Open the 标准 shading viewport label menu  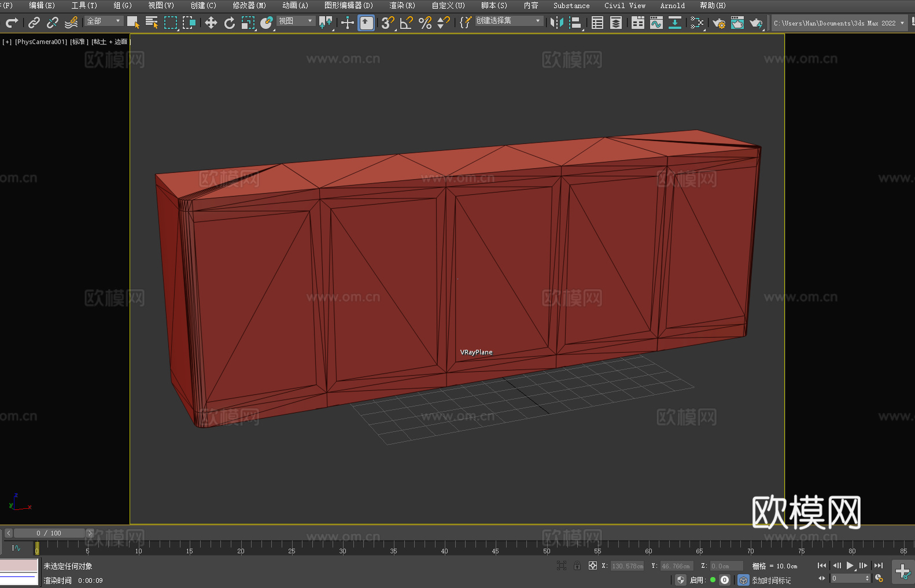pos(79,42)
